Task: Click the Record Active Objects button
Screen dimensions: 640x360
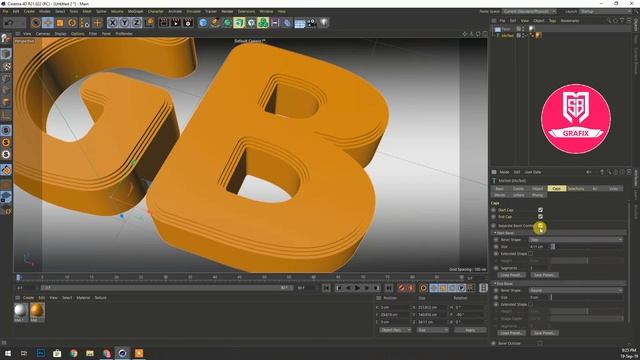Action: (401, 288)
